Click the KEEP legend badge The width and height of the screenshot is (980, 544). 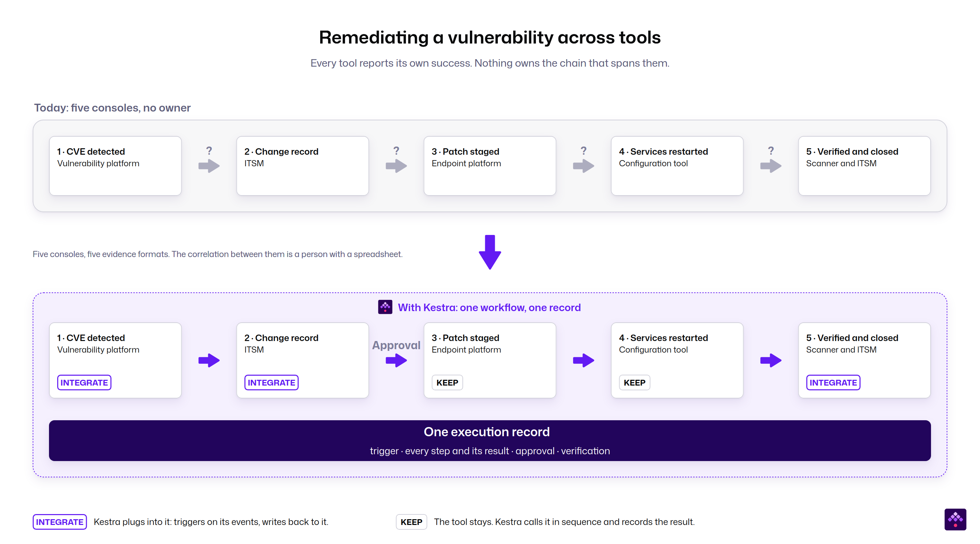411,522
